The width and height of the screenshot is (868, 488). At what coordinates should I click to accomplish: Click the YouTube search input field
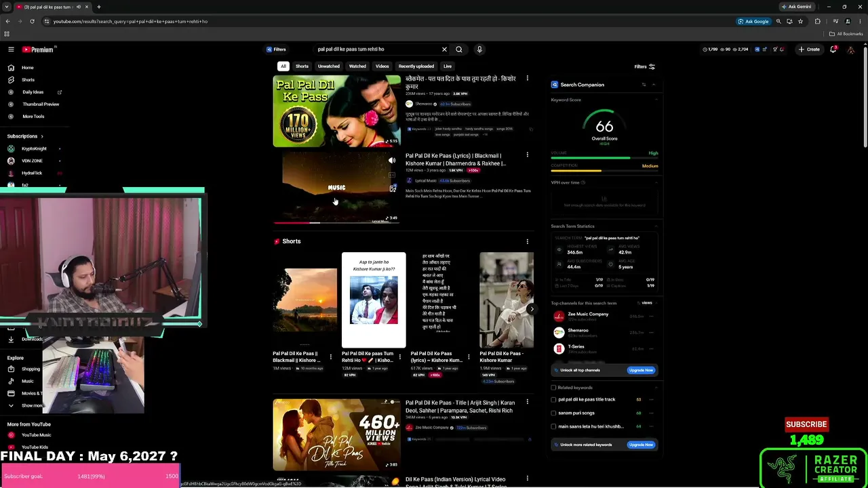(x=376, y=49)
